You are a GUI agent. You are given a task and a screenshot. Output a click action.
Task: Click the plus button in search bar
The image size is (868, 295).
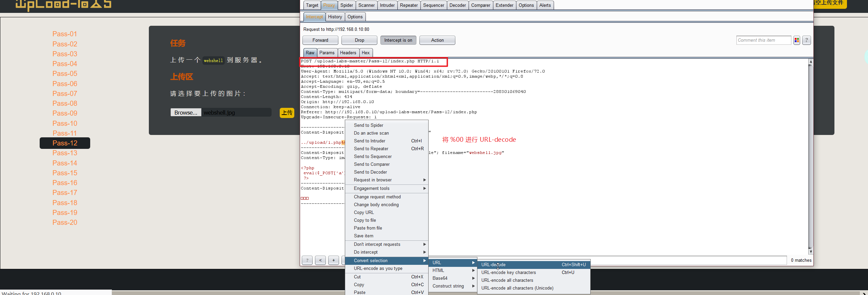click(x=334, y=260)
